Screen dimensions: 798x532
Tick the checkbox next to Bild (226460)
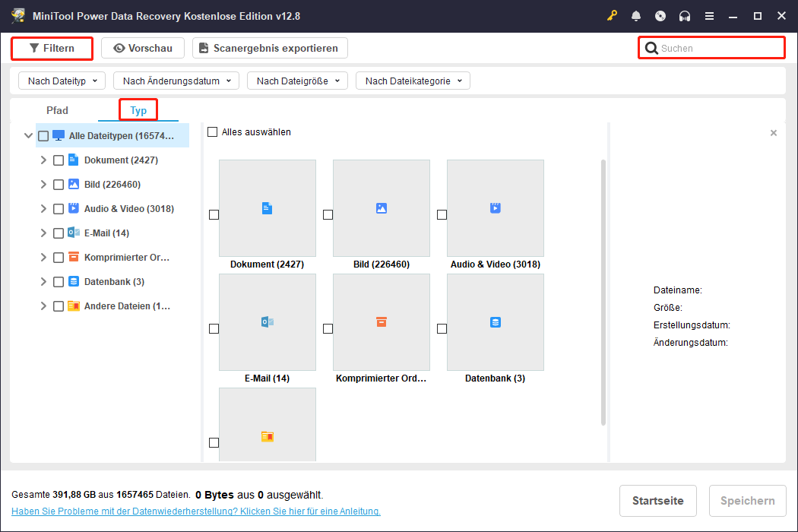[x=59, y=184]
